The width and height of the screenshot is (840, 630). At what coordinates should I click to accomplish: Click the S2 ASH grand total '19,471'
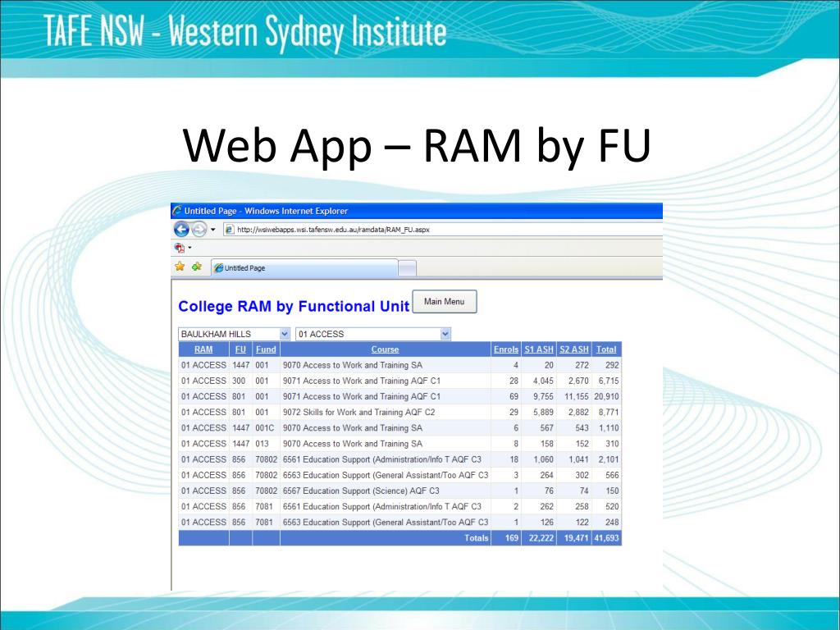click(x=577, y=538)
